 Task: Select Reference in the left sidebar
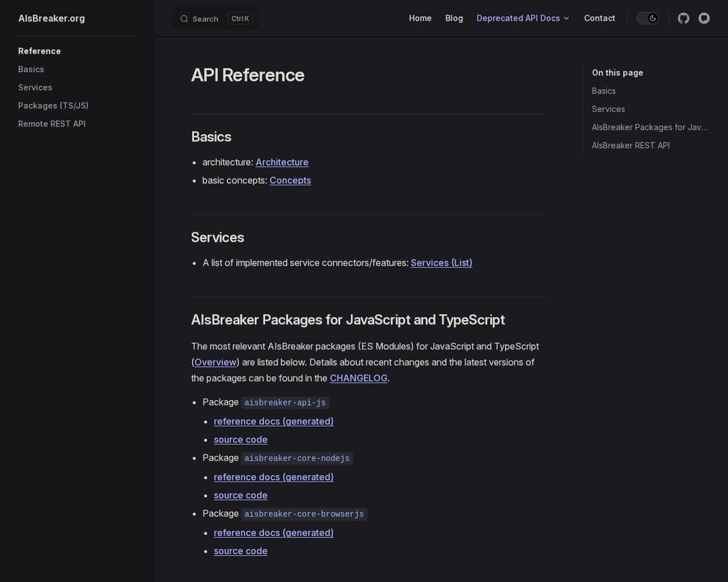(x=40, y=51)
